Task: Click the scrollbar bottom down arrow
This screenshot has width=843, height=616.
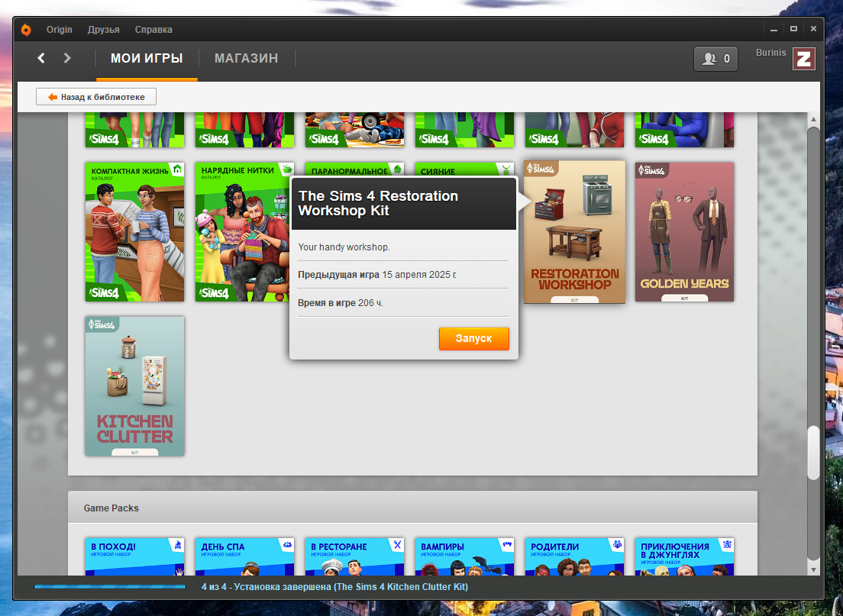Action: [x=813, y=569]
